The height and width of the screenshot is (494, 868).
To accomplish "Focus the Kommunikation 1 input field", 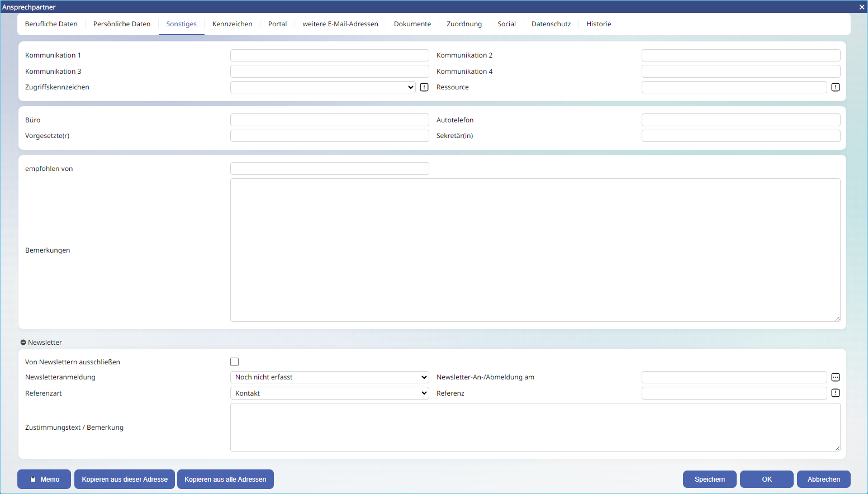I will (330, 55).
